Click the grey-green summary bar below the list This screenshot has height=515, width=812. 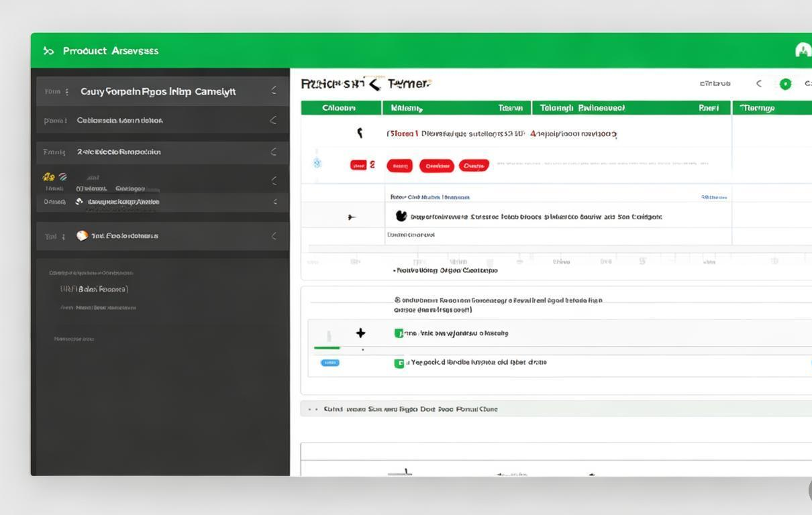click(556, 409)
